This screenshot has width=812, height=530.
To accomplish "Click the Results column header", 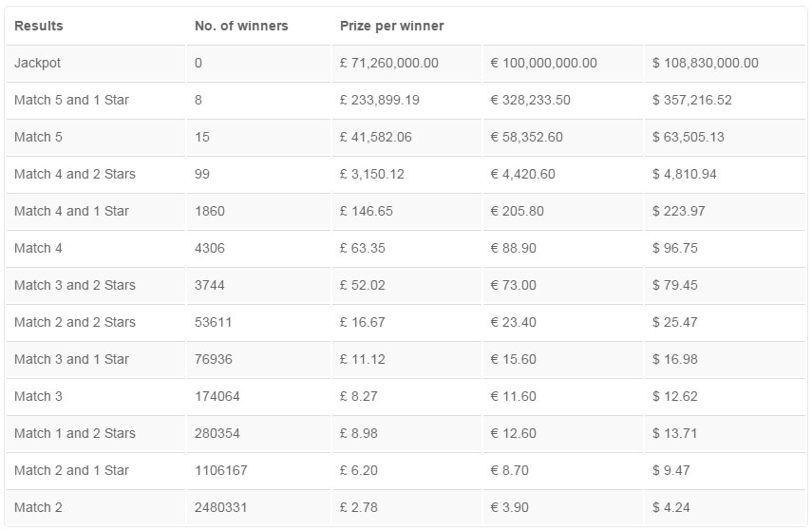I will [38, 26].
